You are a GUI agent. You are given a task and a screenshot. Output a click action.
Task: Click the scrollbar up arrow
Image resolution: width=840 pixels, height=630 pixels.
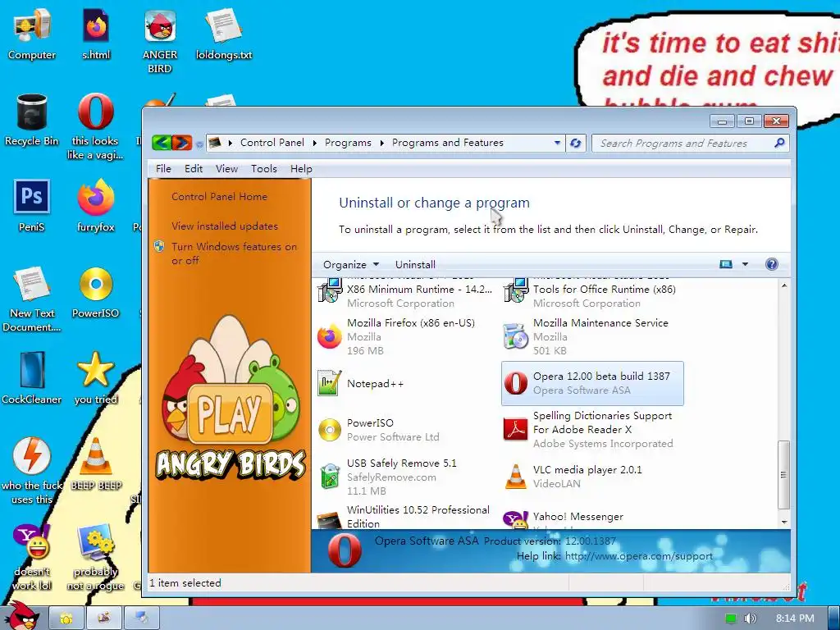[x=783, y=285]
